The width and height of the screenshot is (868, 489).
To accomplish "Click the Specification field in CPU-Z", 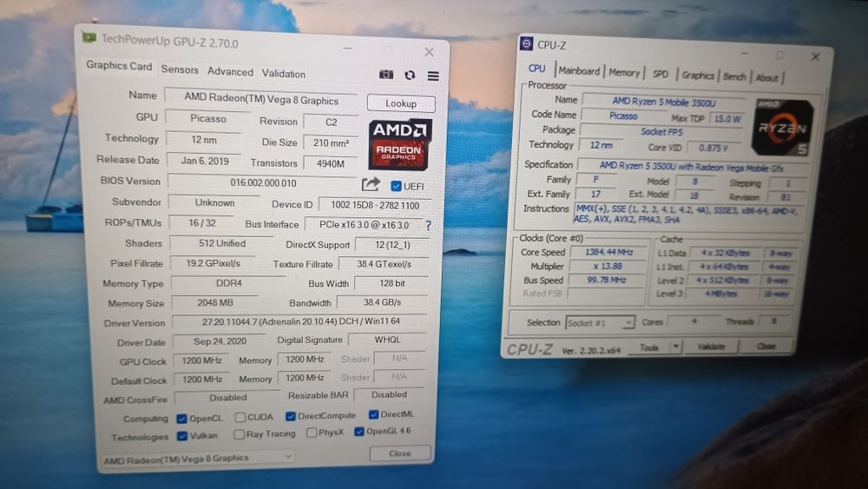I will point(691,166).
